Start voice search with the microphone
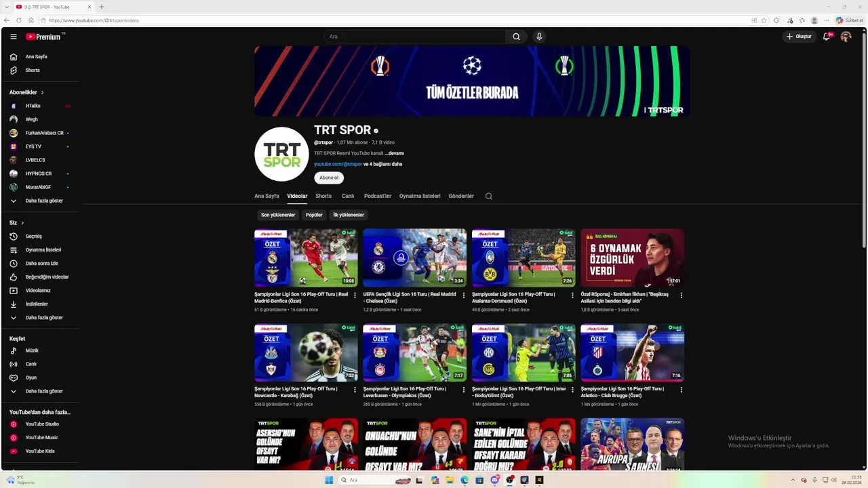Image resolution: width=868 pixels, height=488 pixels. point(539,37)
